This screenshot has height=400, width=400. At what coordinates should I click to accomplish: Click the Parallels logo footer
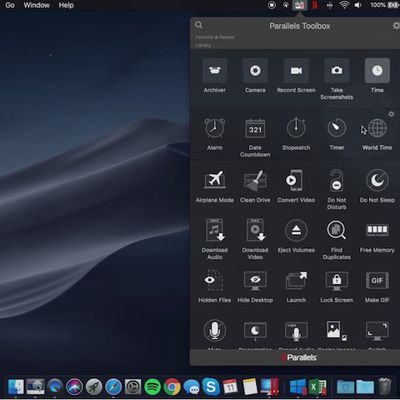tap(299, 358)
